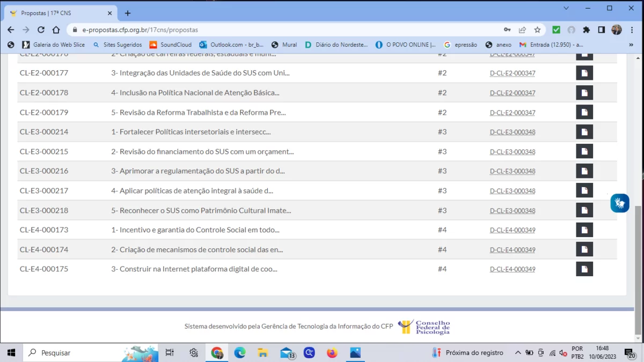
Task: Share this page via share icon
Action: [x=522, y=30]
